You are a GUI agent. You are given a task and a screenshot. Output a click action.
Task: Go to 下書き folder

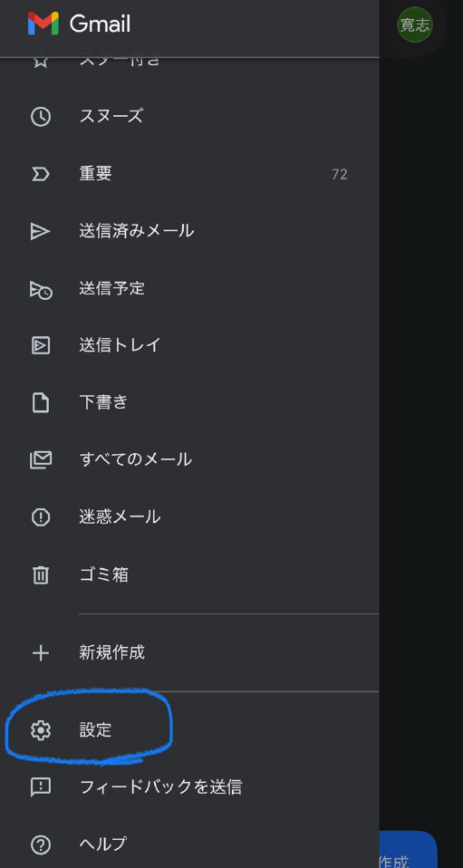click(x=189, y=402)
